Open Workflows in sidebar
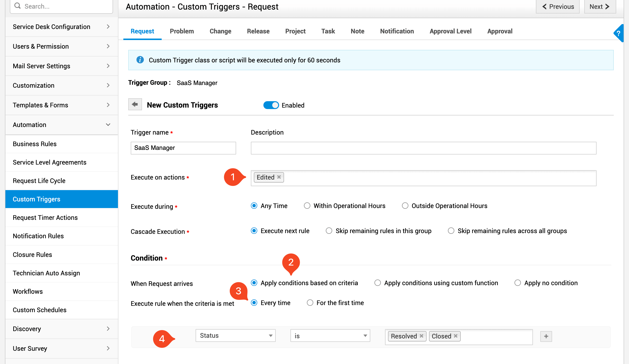Image resolution: width=629 pixels, height=364 pixels. (61, 291)
